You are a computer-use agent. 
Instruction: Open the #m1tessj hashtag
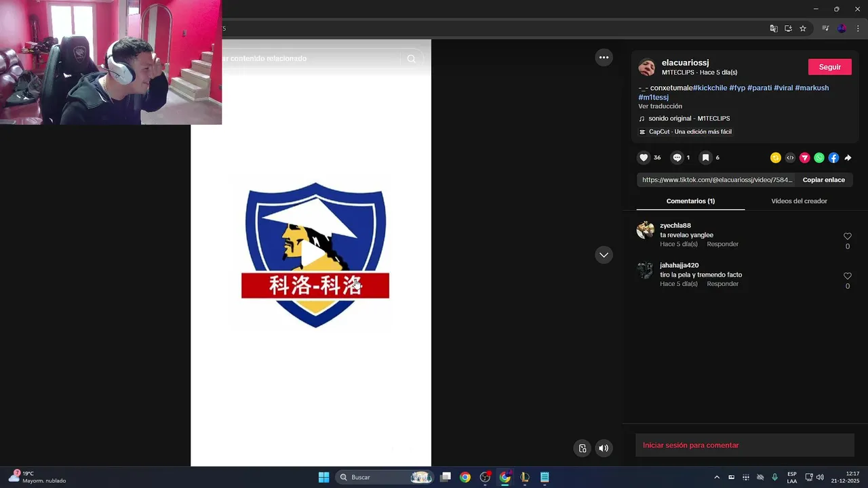653,98
